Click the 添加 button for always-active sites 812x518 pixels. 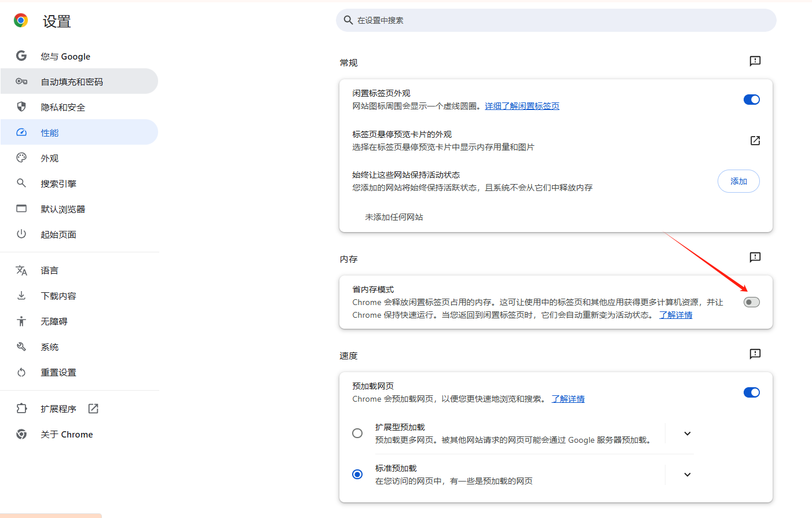pyautogui.click(x=738, y=181)
